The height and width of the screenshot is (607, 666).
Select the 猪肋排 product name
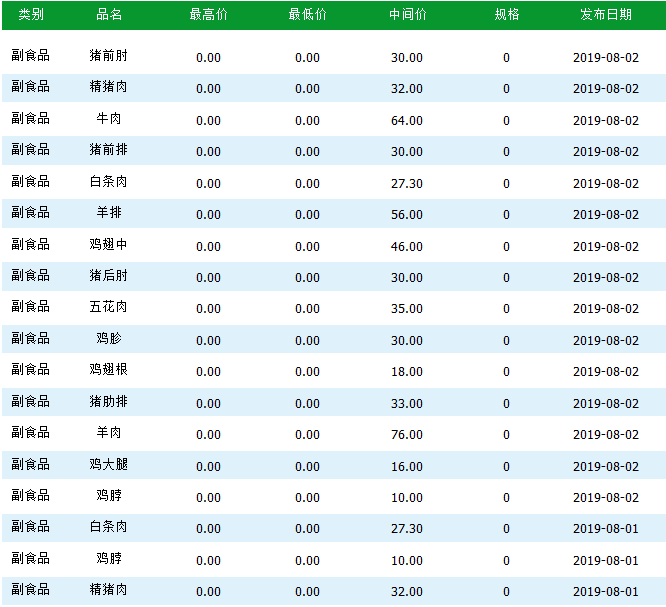(108, 401)
